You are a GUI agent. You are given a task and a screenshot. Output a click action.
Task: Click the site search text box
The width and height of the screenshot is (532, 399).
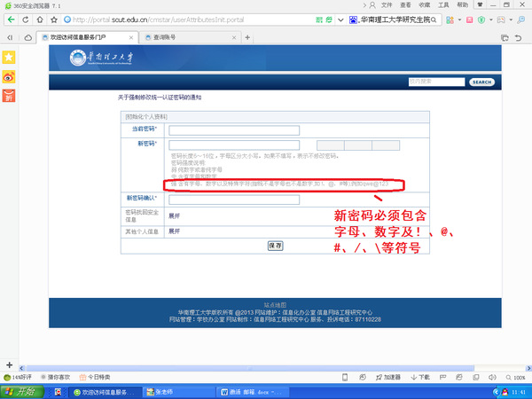coord(436,82)
